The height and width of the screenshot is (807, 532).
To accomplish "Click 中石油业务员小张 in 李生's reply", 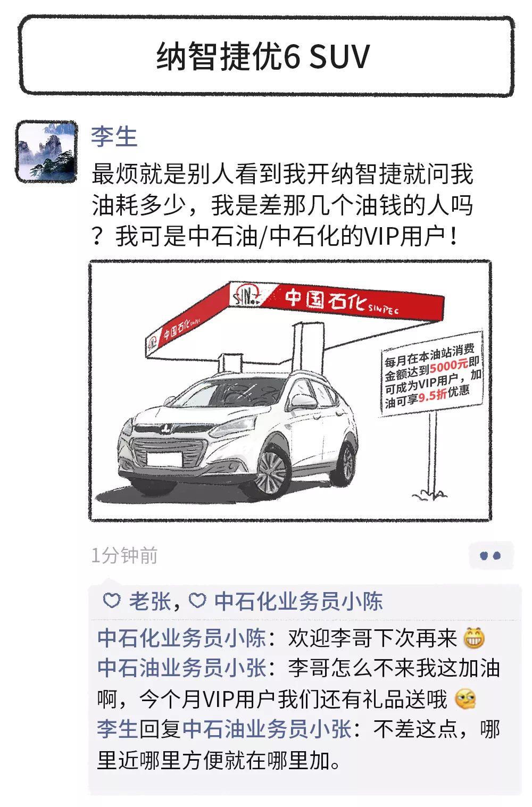I will click(267, 729).
